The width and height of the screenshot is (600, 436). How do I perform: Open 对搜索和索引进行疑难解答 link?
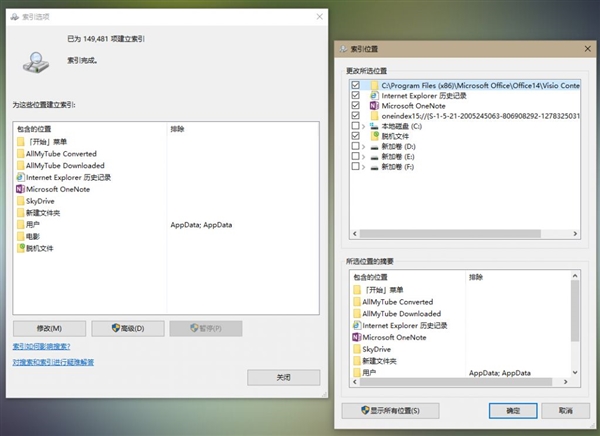pos(53,362)
